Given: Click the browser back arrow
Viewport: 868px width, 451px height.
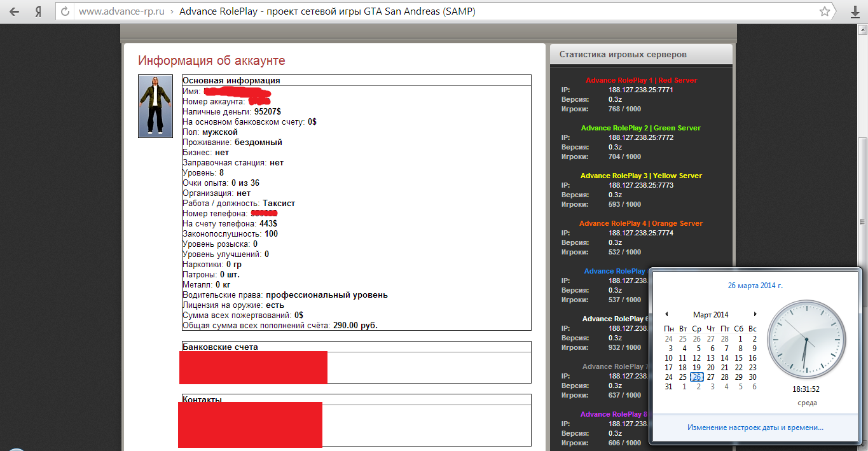Looking at the screenshot, I should coord(15,11).
